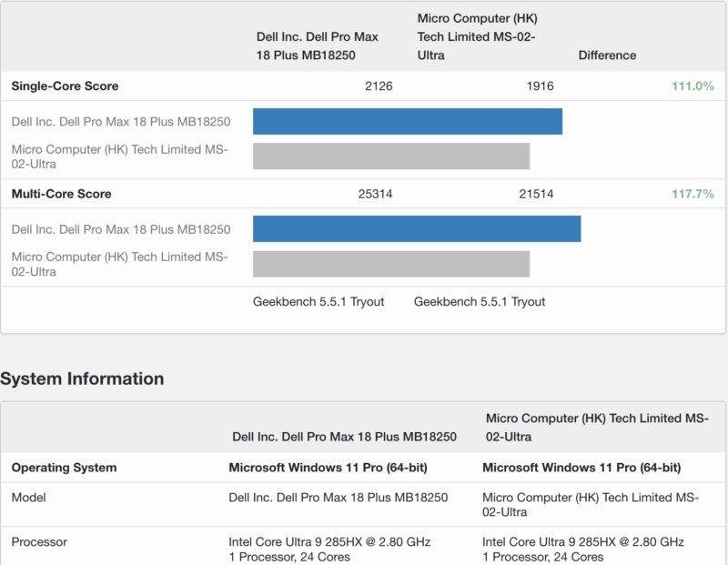The width and height of the screenshot is (728, 565).
Task: Click the right Geekbench 5.5.1 Tryout link
Action: 480,301
